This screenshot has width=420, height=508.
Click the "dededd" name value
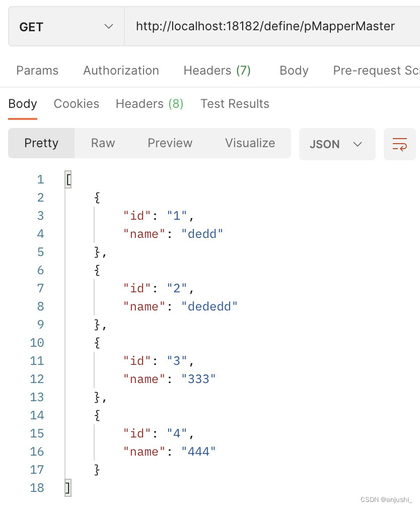click(209, 306)
